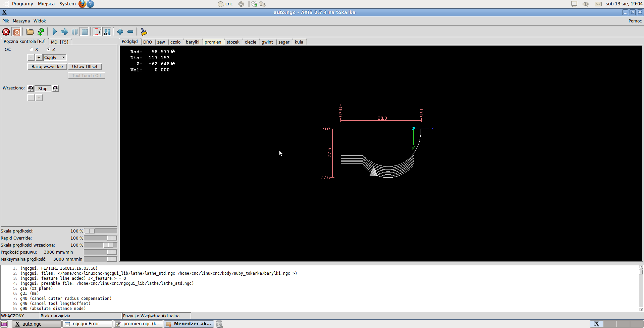
Task: Open System menu in top panel
Action: pyautogui.click(x=67, y=4)
